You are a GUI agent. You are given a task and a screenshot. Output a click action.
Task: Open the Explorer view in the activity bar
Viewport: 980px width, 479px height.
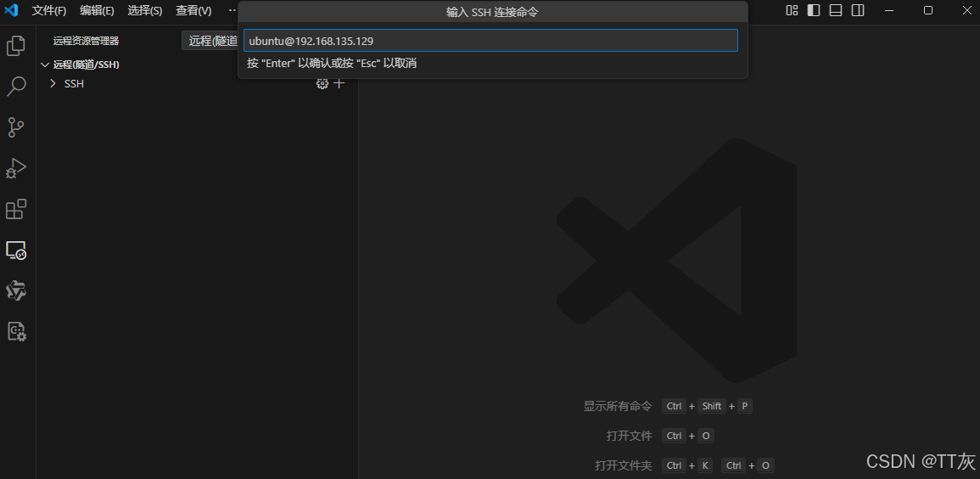pyautogui.click(x=15, y=46)
